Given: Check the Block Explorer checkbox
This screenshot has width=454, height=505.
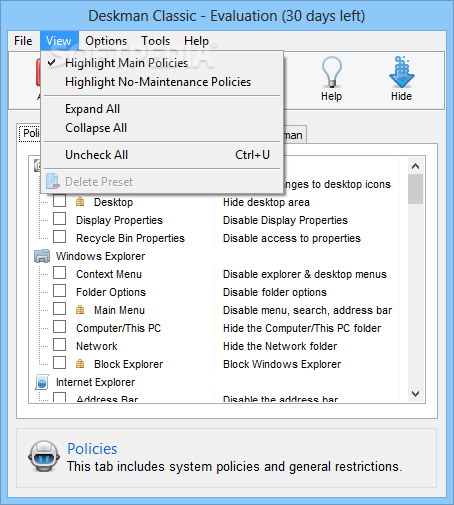Looking at the screenshot, I should click(60, 363).
